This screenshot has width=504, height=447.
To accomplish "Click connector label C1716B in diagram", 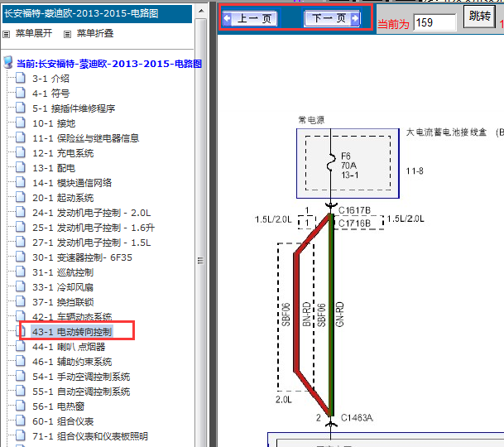I will click(x=354, y=223).
